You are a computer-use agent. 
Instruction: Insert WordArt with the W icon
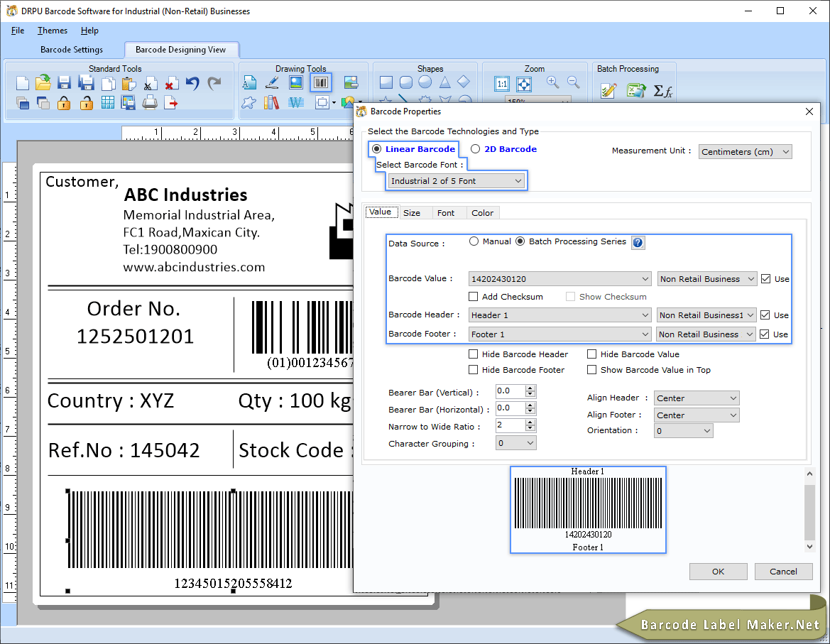pyautogui.click(x=296, y=102)
